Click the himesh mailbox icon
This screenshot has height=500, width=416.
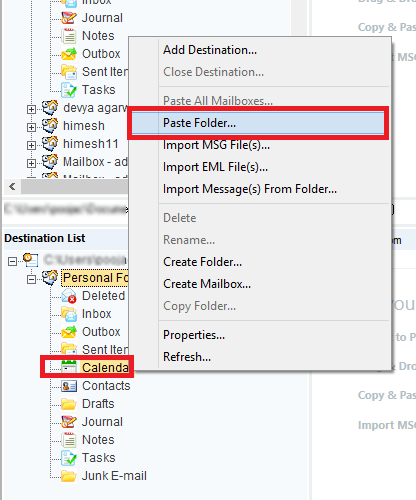50,126
